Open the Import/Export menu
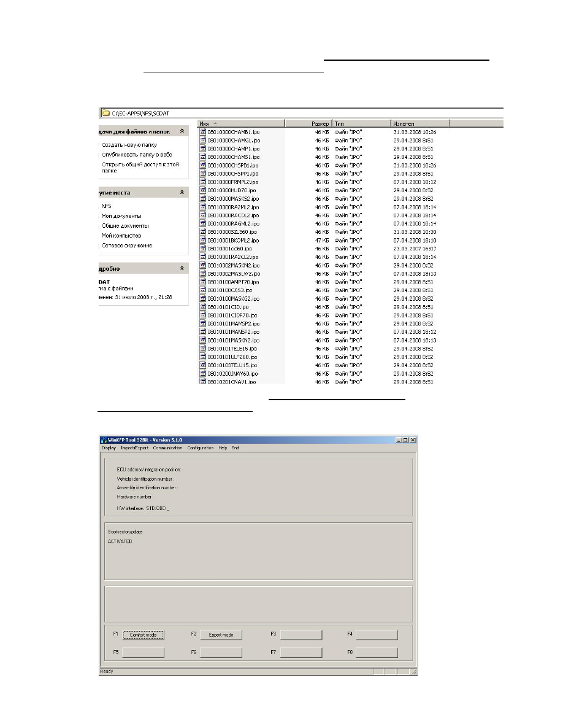Viewport: 563px width, 728px height. [134, 448]
